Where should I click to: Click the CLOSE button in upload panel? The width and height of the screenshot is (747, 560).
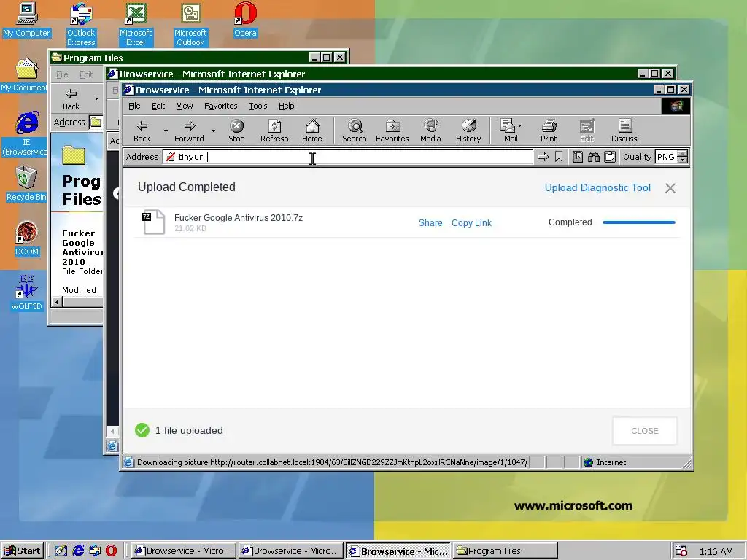(645, 431)
